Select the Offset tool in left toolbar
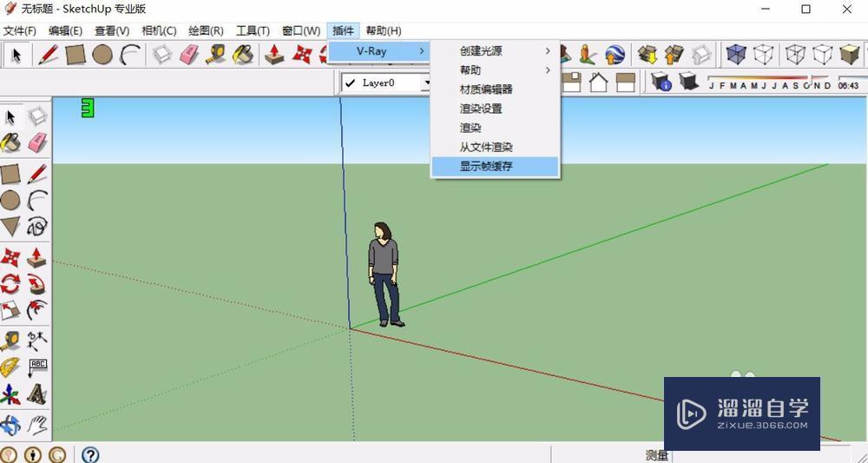 point(37,311)
